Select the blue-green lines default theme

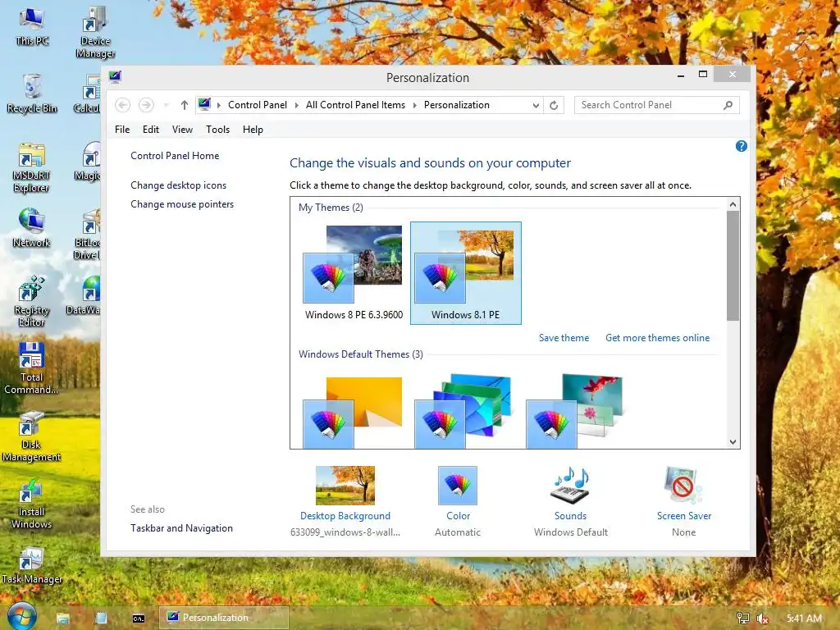pos(464,412)
